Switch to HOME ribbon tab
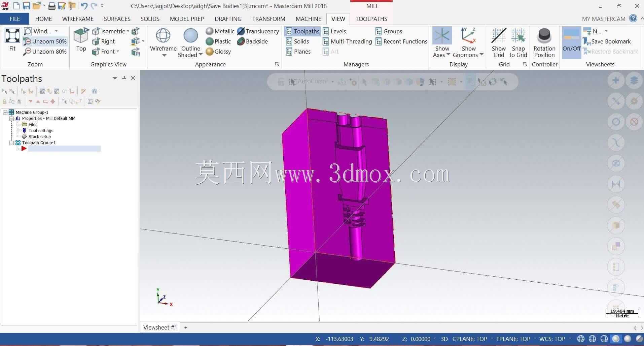The height and width of the screenshot is (346, 644). click(x=43, y=19)
